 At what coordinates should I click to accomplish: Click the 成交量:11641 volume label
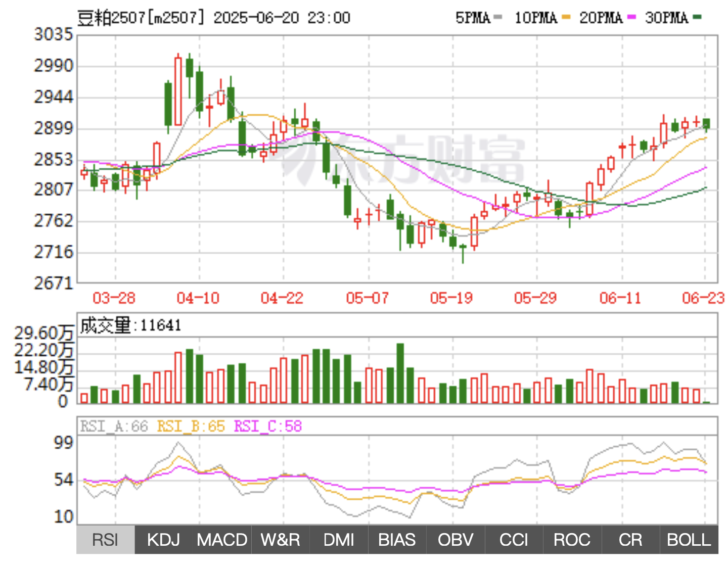(130, 325)
